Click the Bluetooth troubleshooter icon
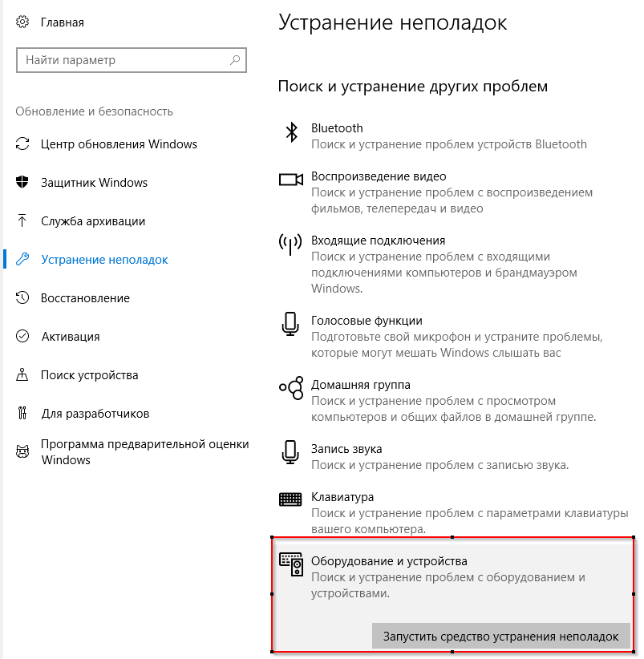 coord(291,132)
